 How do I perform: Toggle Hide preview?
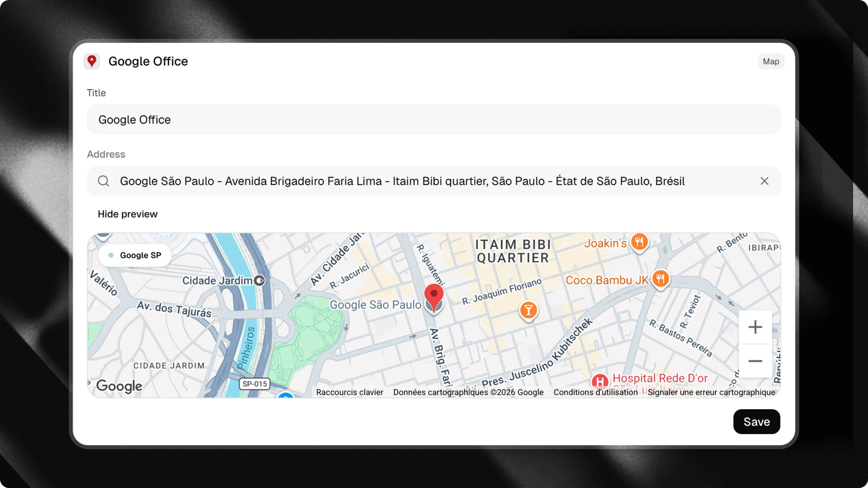tap(128, 214)
